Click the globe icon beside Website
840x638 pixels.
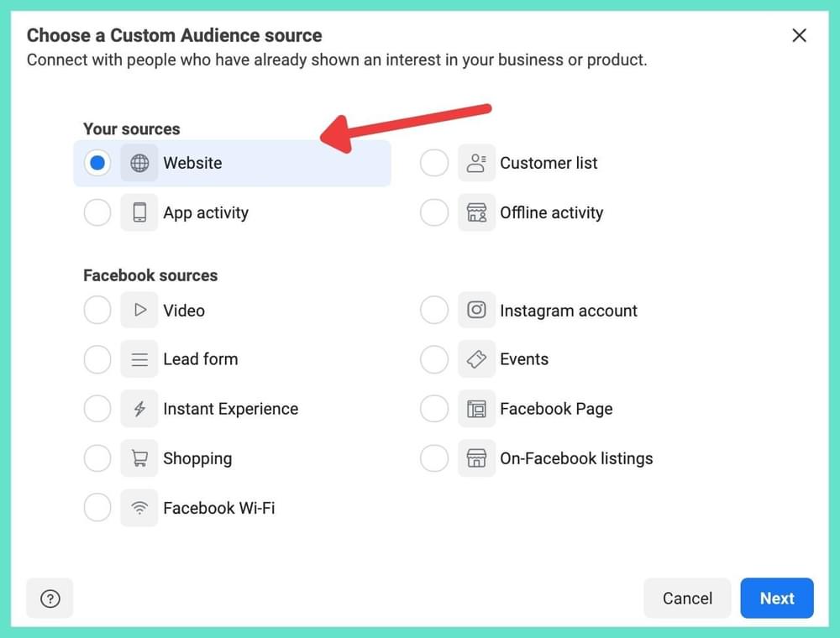[x=139, y=163]
